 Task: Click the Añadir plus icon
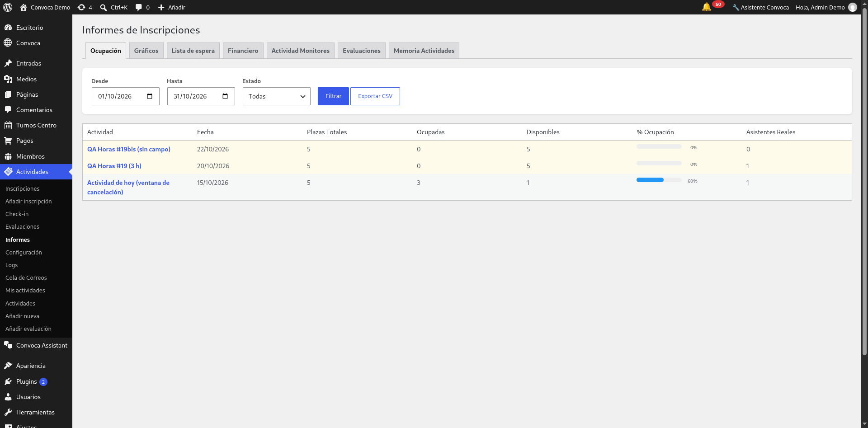click(161, 7)
